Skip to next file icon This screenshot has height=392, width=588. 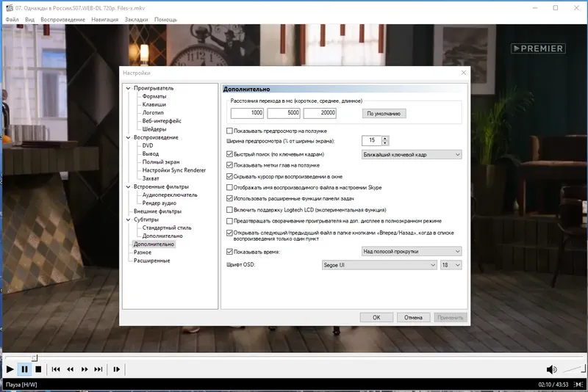click(x=98, y=369)
